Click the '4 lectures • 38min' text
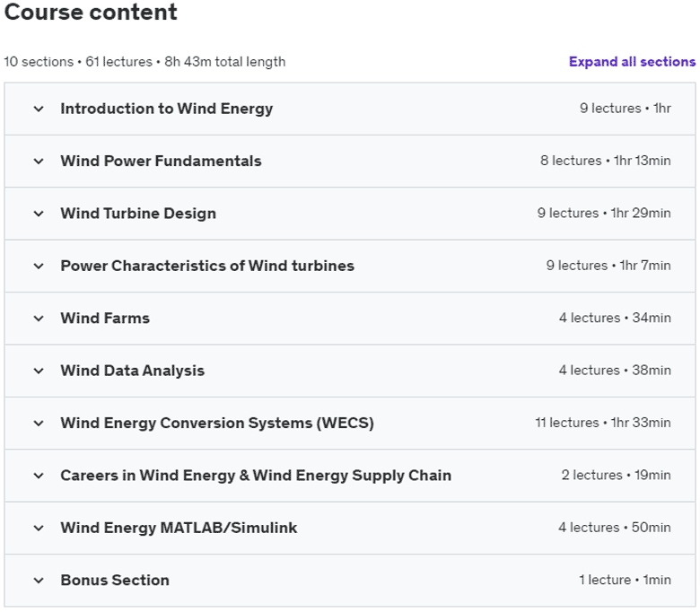The height and width of the screenshot is (612, 700). tap(615, 370)
